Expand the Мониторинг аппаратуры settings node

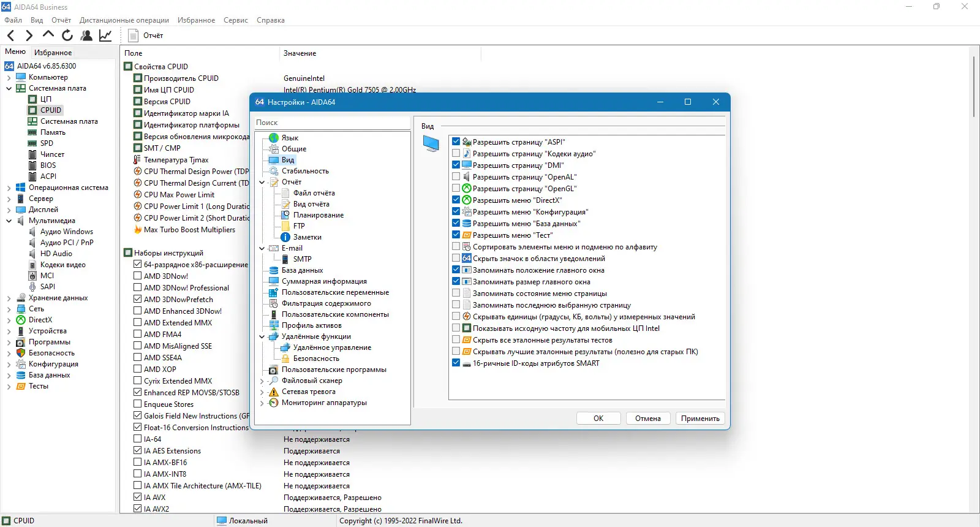tap(262, 403)
